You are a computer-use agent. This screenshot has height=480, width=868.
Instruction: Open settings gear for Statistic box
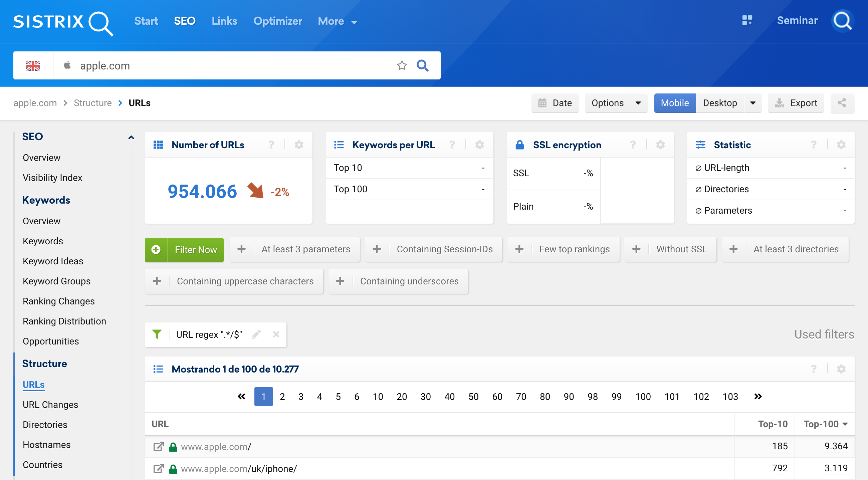841,145
